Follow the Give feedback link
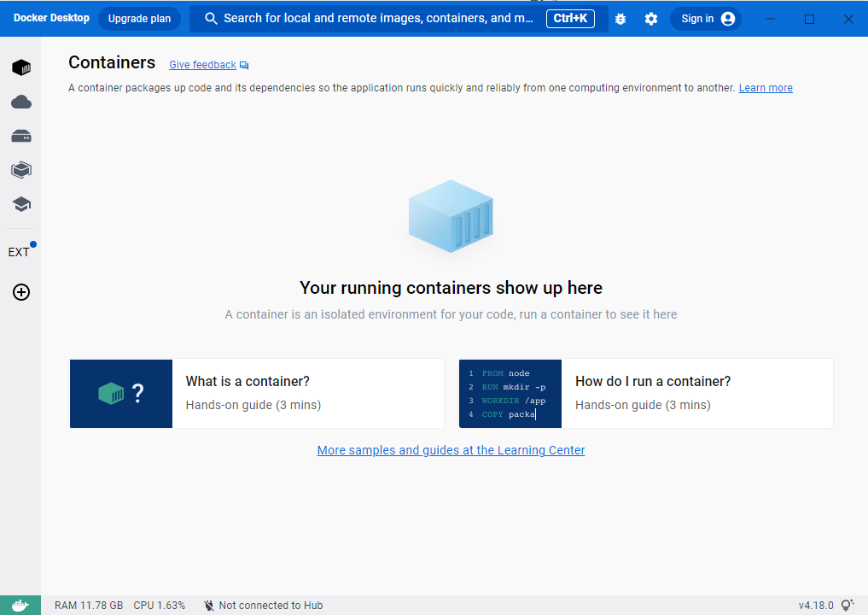This screenshot has width=868, height=615. 202,65
